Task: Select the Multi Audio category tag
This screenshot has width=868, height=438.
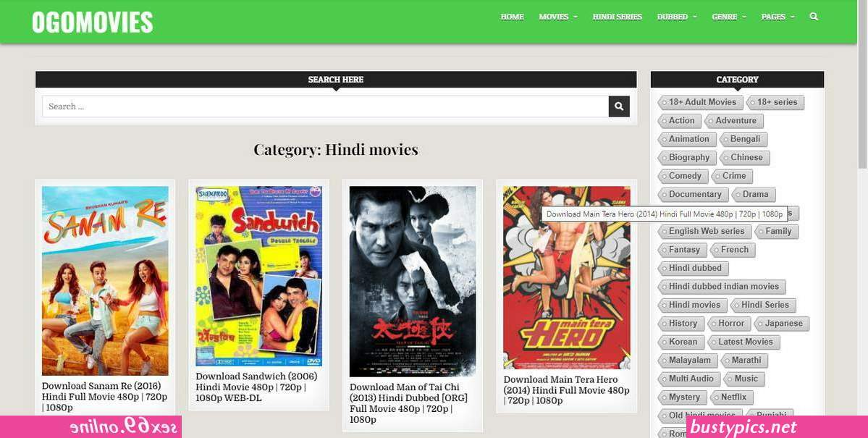Action: tap(690, 379)
